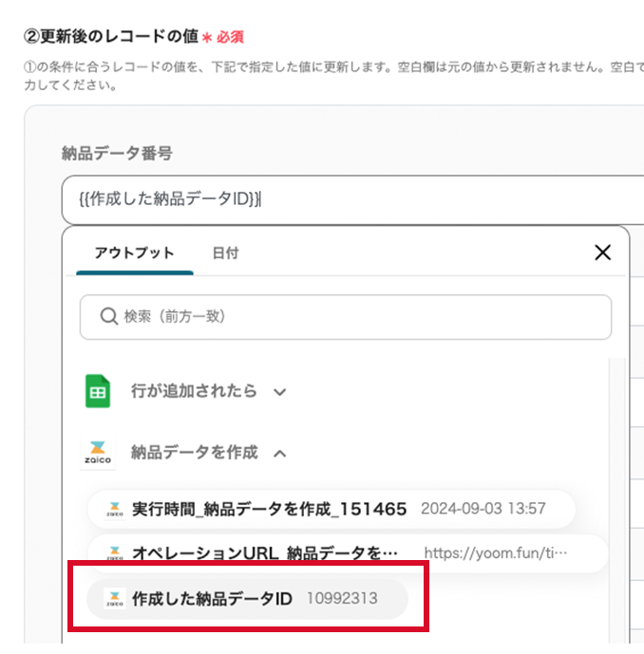Screen dimensions: 644x654
Task: Toggle the 行が追加されたら section label
Action: (194, 391)
